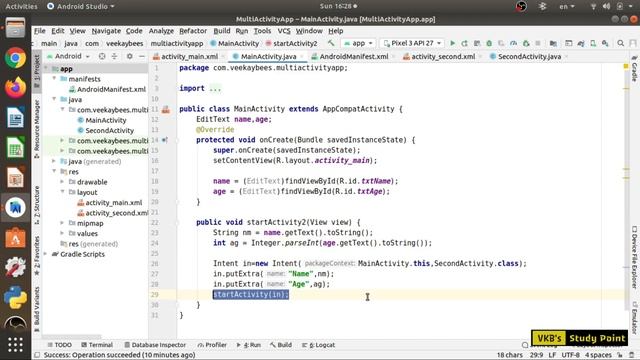Open the Build menu
640x360 pixels.
222,31
